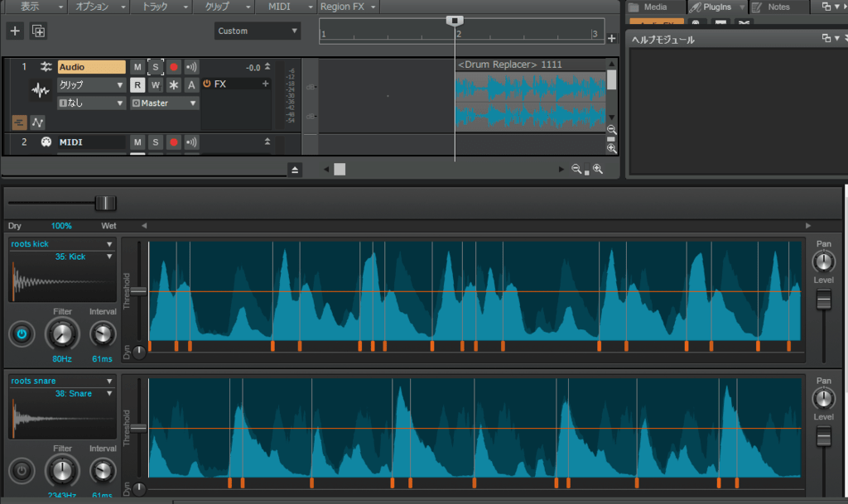Viewport: 848px width, 504px height.
Task: Click the roots snare sample waveform thumbnail
Action: pos(62,419)
